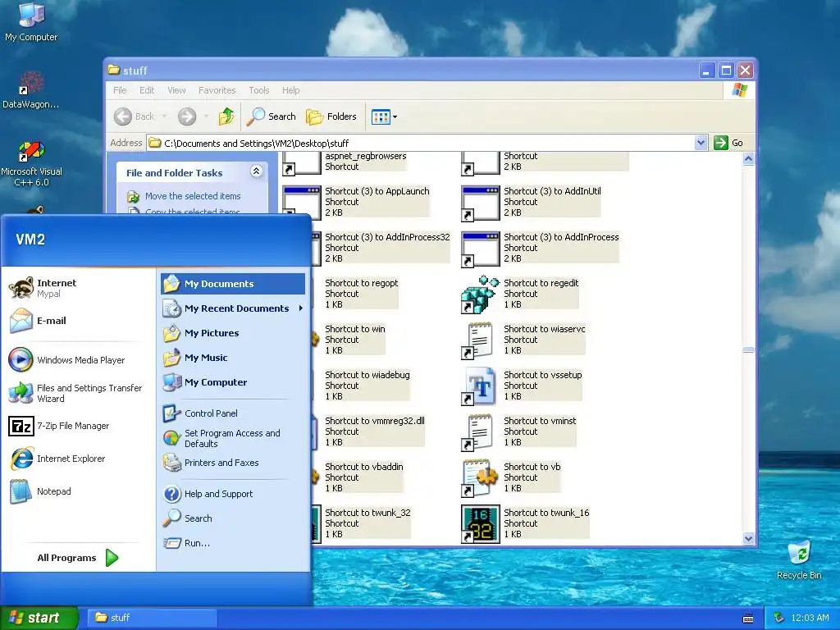The image size is (840, 630).
Task: Open Search from Start menu
Action: coord(188,518)
